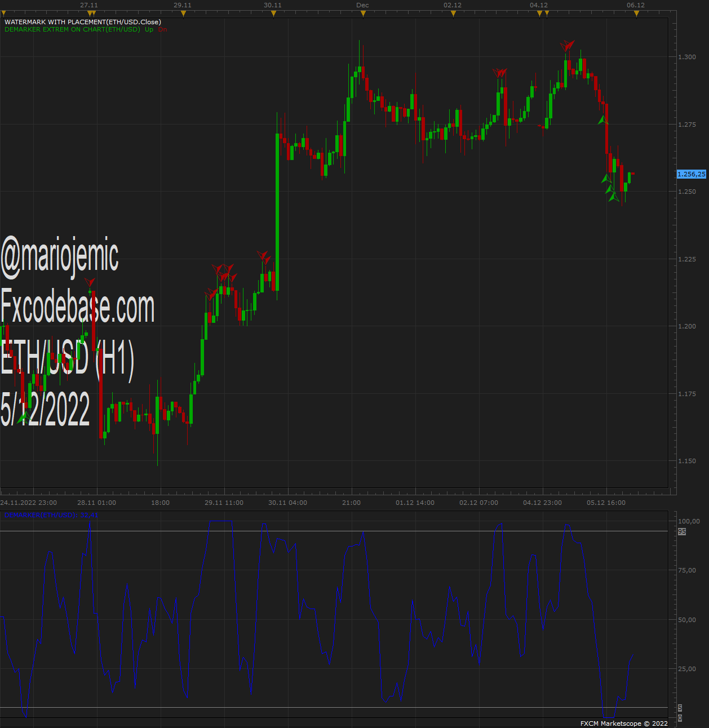
Task: Click the current price tag 1.256,25
Action: [691, 174]
